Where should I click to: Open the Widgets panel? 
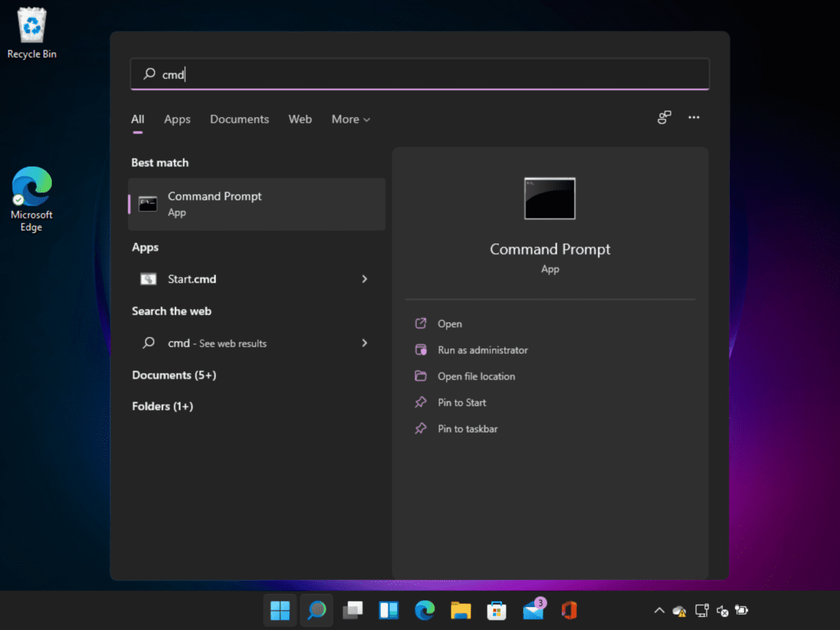pyautogui.click(x=388, y=610)
